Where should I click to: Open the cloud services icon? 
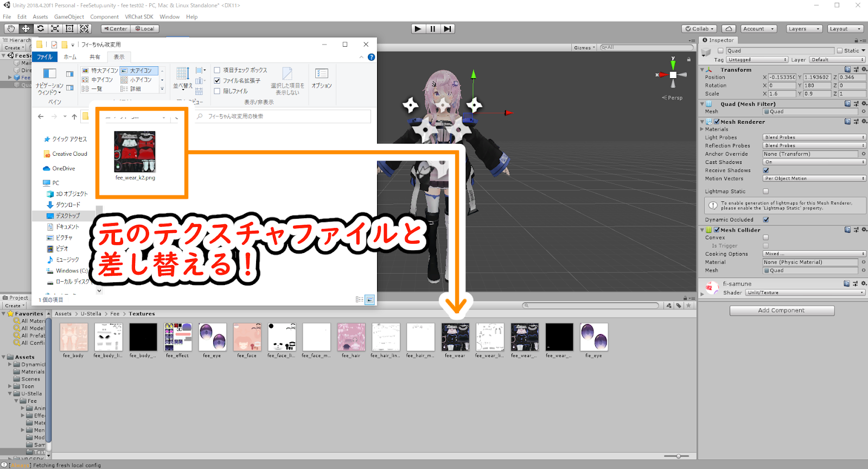(x=729, y=29)
